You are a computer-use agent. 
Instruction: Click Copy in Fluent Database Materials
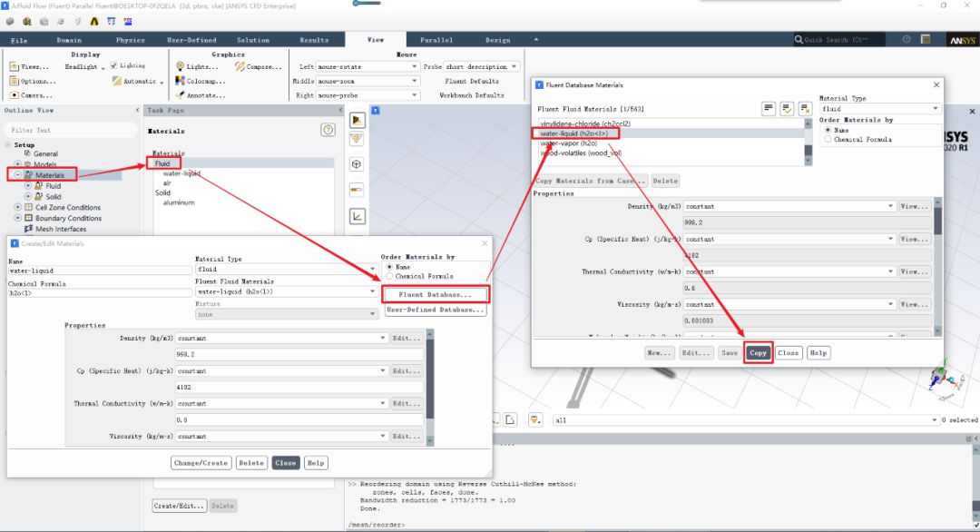pyautogui.click(x=758, y=352)
